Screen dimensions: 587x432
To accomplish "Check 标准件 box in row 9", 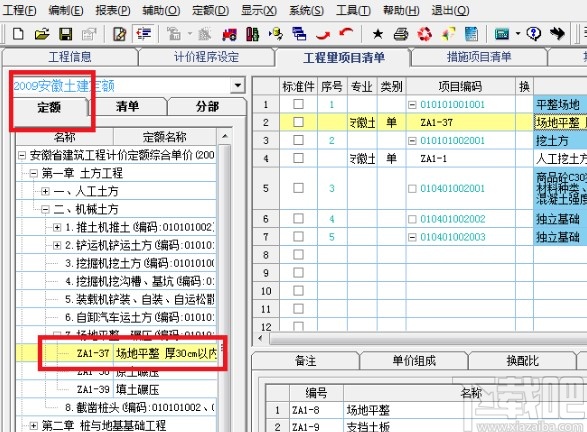I will point(298,273).
